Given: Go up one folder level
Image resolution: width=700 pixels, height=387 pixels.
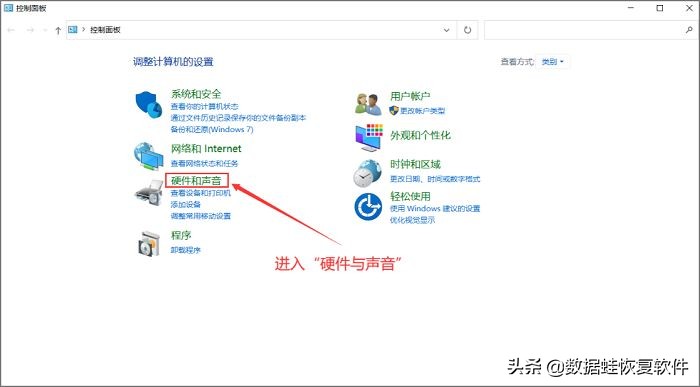Looking at the screenshot, I should (58, 30).
